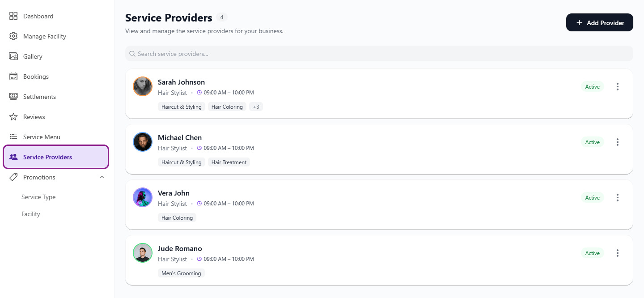Show Sarah Johnson's +3 more services
The image size is (644, 298).
[256, 107]
